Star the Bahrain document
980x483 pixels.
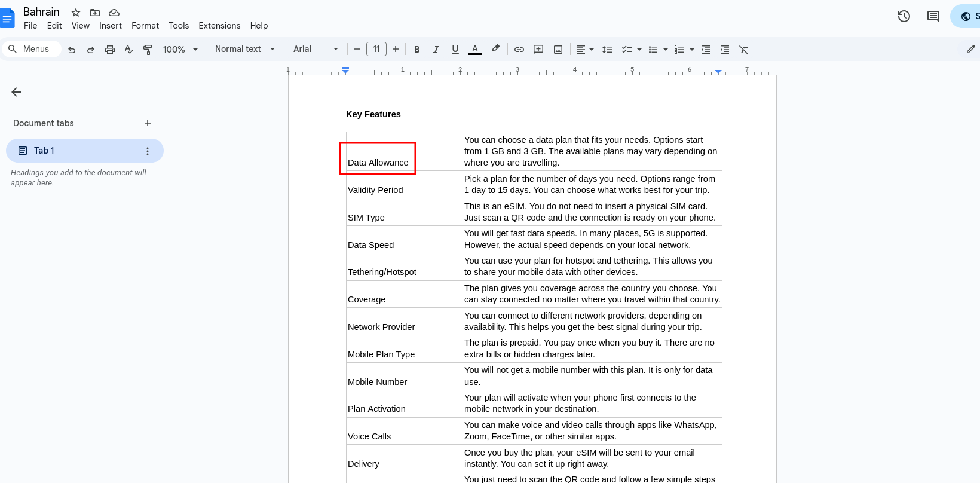(x=76, y=13)
